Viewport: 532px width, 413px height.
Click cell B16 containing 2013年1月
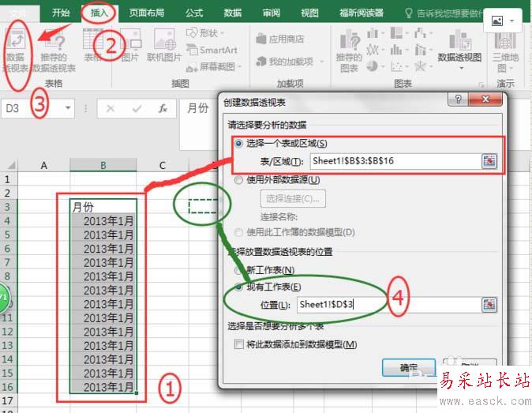pos(103,387)
